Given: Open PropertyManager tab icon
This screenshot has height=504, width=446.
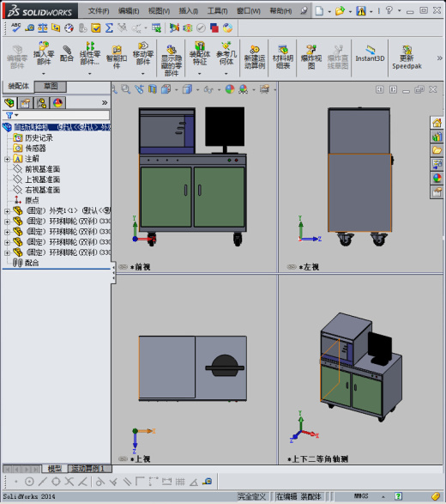Looking at the screenshot, I should (26, 103).
